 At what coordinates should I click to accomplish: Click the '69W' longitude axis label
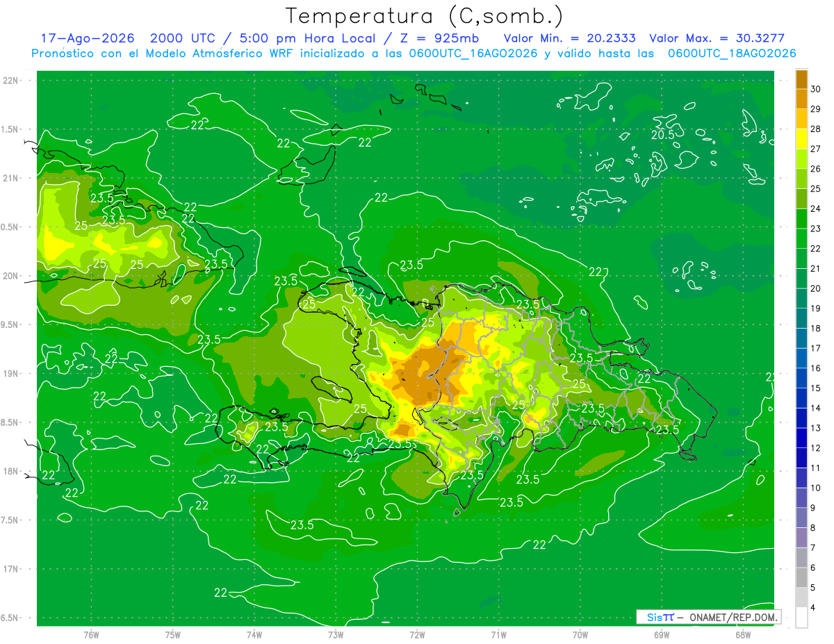[x=662, y=635]
